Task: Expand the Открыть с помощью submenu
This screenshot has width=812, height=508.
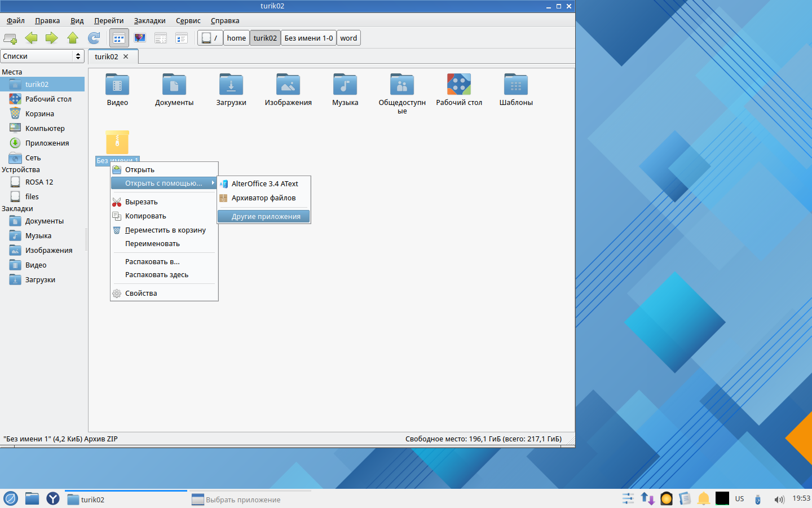Action: click(x=164, y=183)
